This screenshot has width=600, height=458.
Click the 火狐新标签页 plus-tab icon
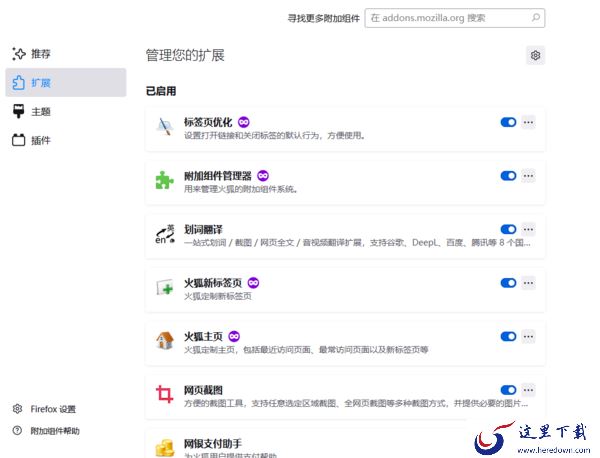[165, 287]
